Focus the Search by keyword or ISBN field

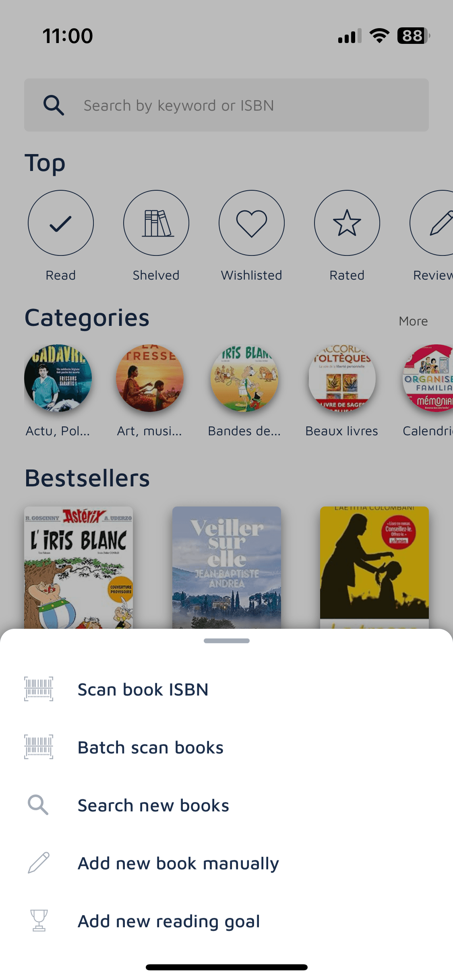(226, 105)
